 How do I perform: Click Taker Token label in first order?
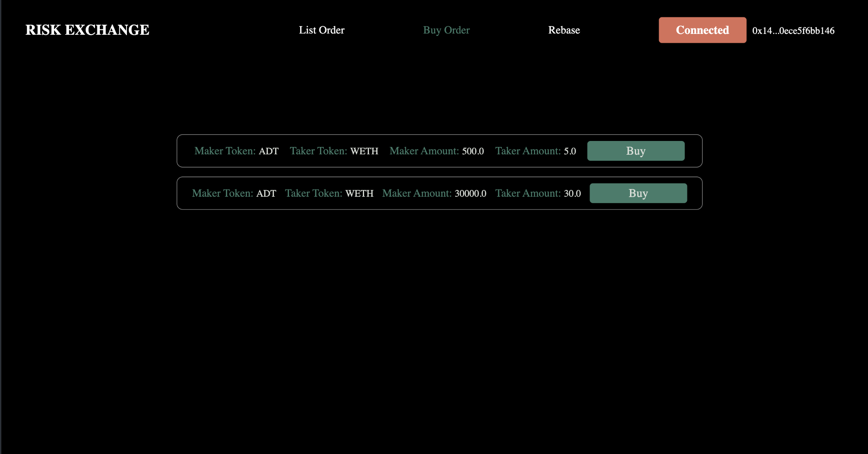(x=318, y=151)
